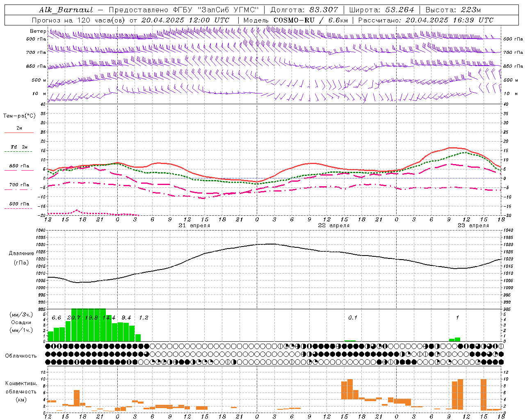This screenshot has width=525, height=420.
Task: Click the Давление pressure panel label
Action: (21, 253)
